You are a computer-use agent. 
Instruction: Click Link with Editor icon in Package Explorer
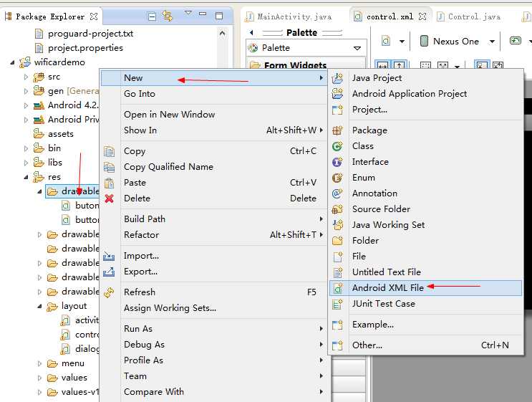168,16
